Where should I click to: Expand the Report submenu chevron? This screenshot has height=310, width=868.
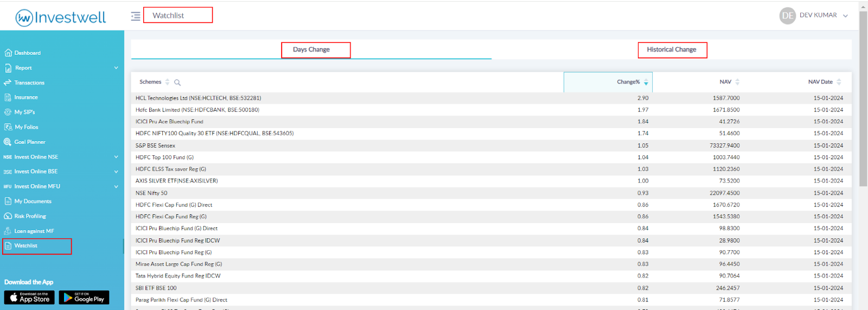click(x=116, y=68)
